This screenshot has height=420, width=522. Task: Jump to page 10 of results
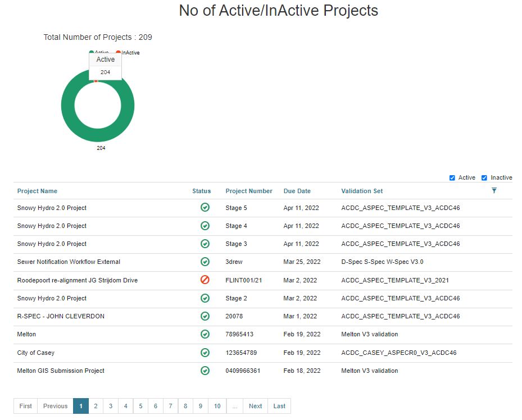(x=217, y=406)
